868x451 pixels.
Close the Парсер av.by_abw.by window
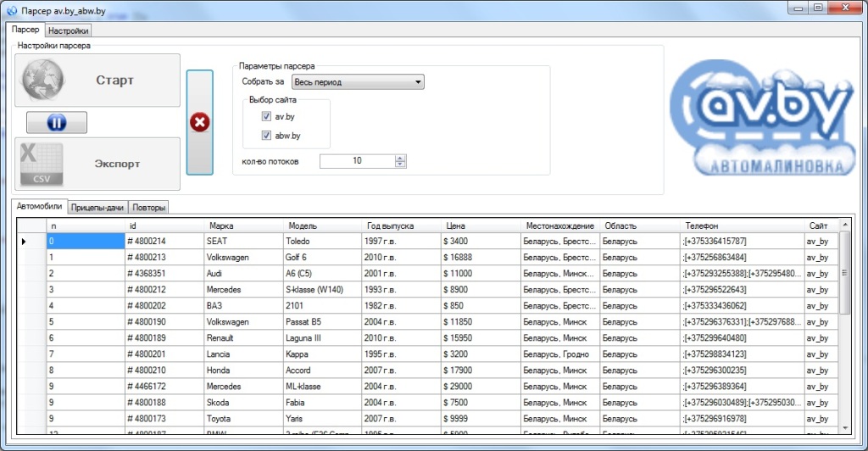click(x=845, y=8)
